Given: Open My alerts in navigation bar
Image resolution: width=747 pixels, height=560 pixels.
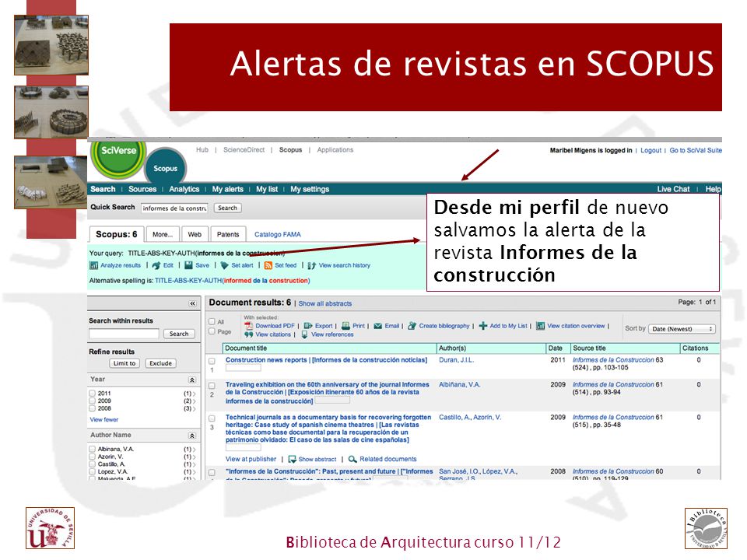Looking at the screenshot, I should pyautogui.click(x=228, y=189).
